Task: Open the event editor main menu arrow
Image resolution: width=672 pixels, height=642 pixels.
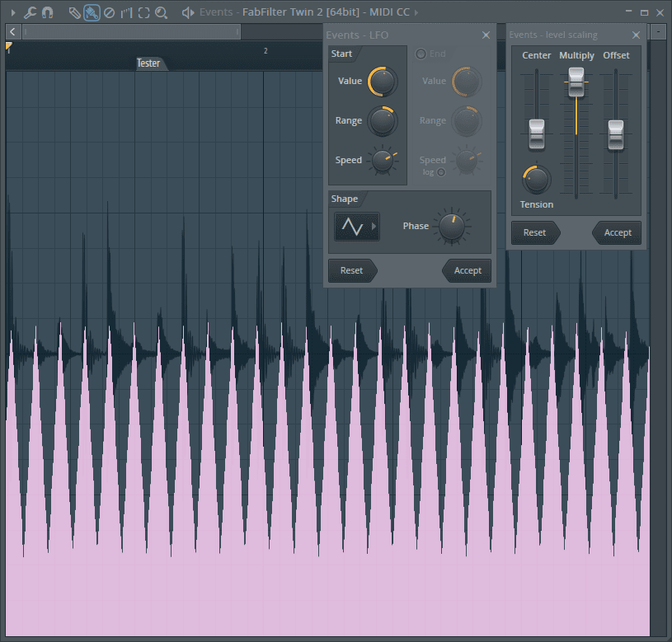Action: pyautogui.click(x=12, y=12)
